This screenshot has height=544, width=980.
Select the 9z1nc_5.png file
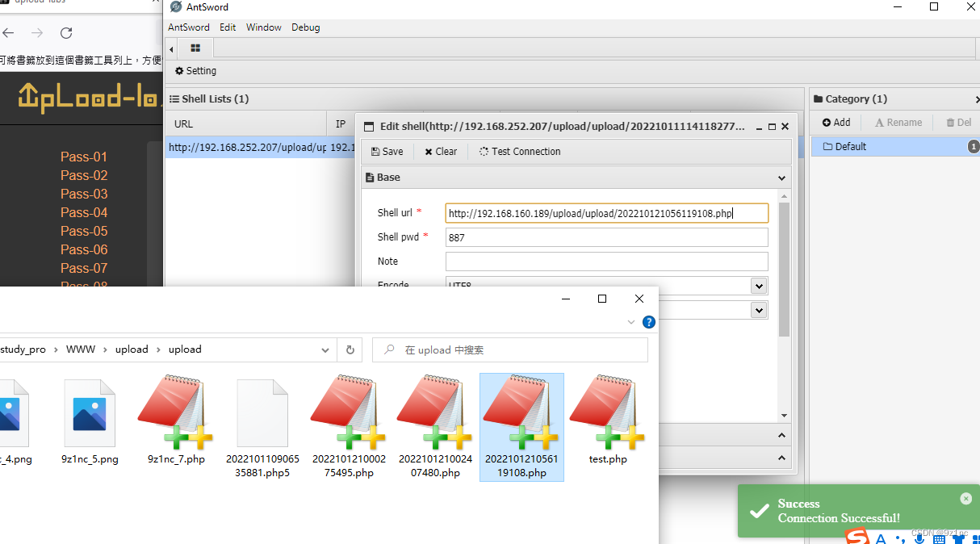tap(90, 421)
